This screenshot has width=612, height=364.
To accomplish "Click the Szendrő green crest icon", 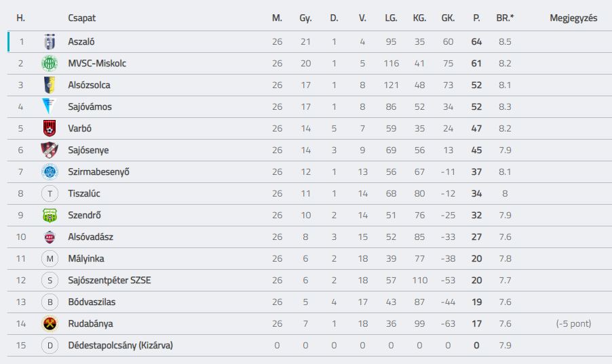I will click(50, 215).
